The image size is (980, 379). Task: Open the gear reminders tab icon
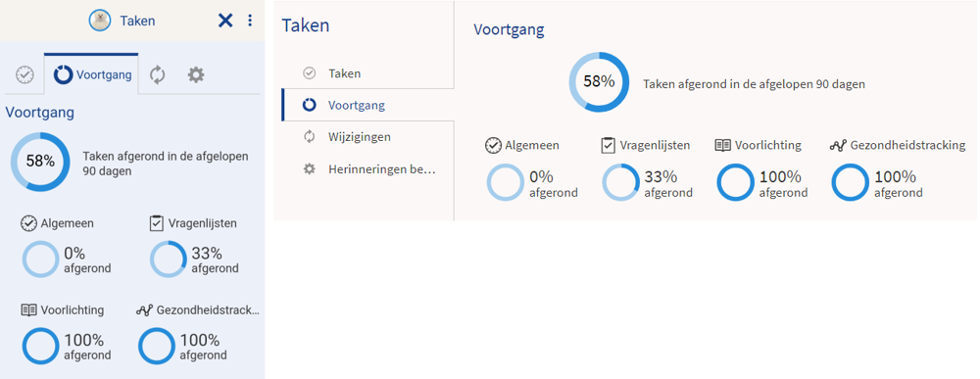196,75
